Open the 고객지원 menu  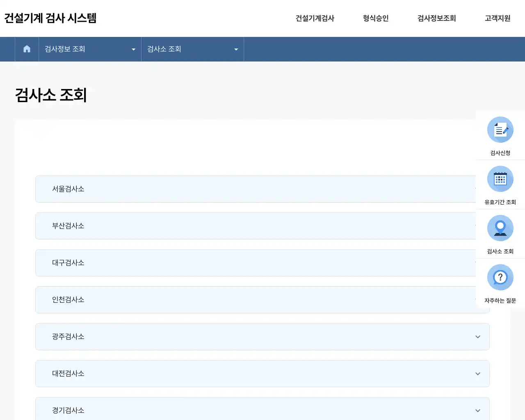pos(497,18)
